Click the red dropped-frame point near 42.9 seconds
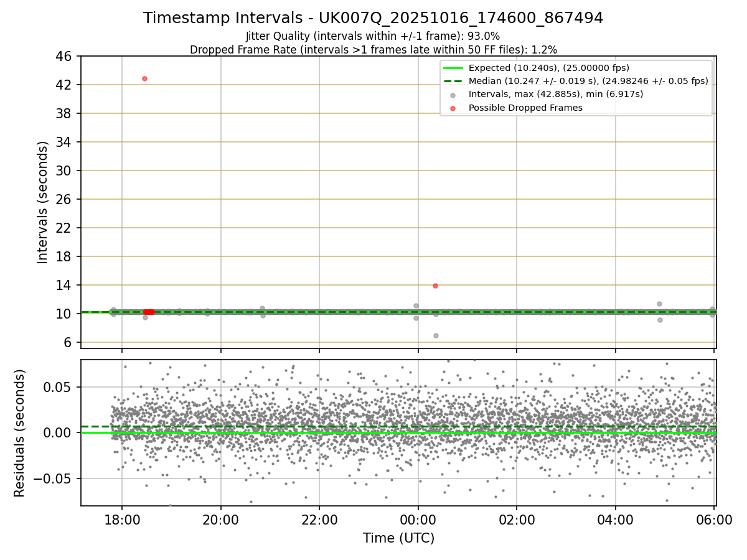This screenshot has height=560, width=747. tap(144, 78)
